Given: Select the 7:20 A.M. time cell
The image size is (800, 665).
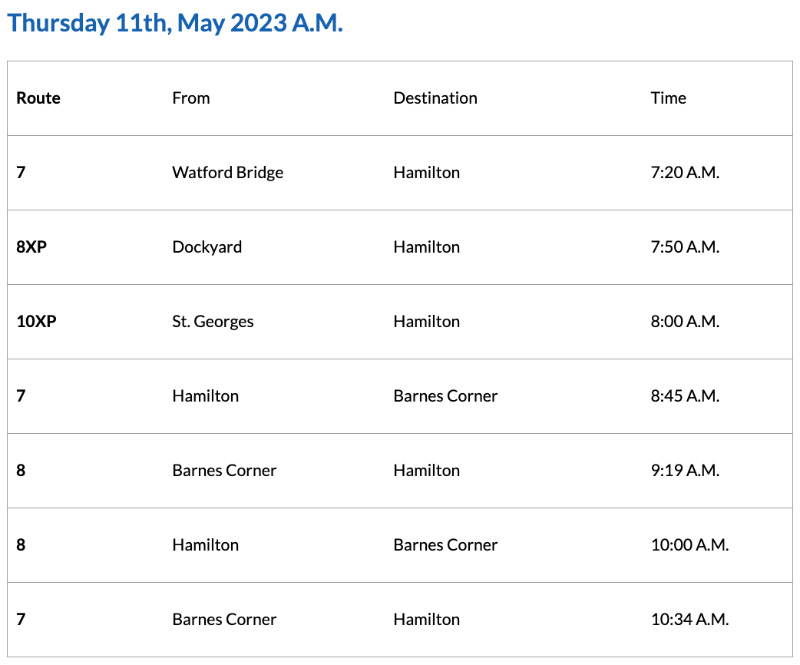Looking at the screenshot, I should [684, 172].
